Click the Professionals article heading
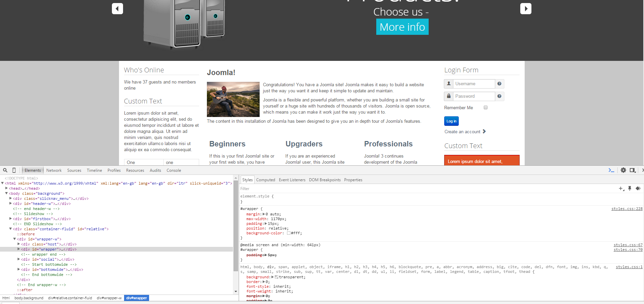This screenshot has height=304, width=644. [388, 144]
